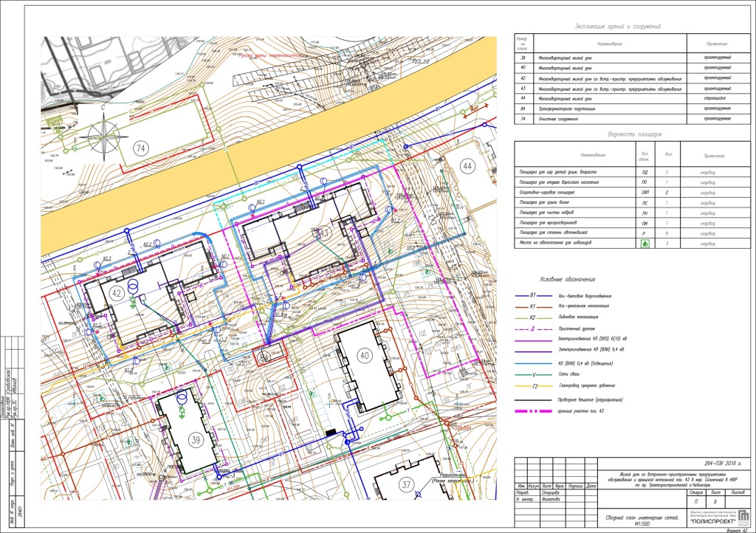Click legend text 'Электроснабжение КЛ (ВЛЗ) 6(10) кВ'

[592, 339]
